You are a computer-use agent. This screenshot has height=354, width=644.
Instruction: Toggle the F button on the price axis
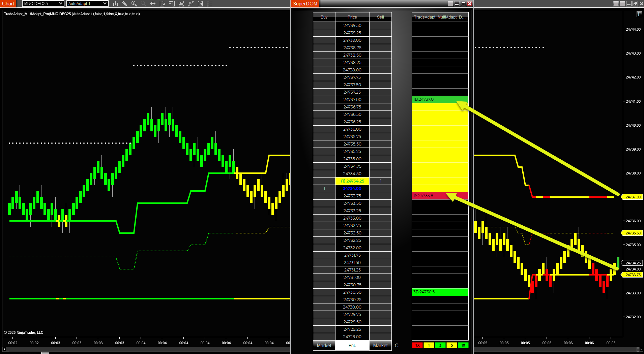coord(639,14)
